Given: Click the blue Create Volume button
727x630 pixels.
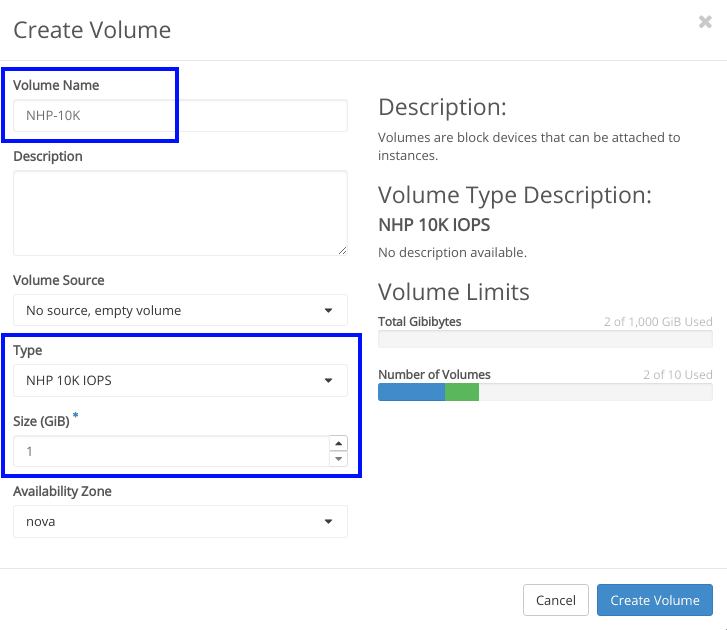Looking at the screenshot, I should click(x=654, y=600).
